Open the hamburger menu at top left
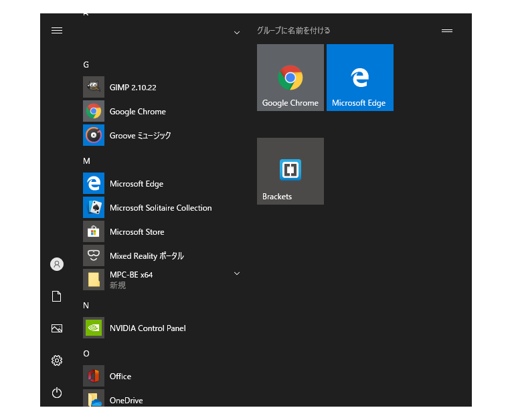The height and width of the screenshot is (420, 512). pos(57,31)
